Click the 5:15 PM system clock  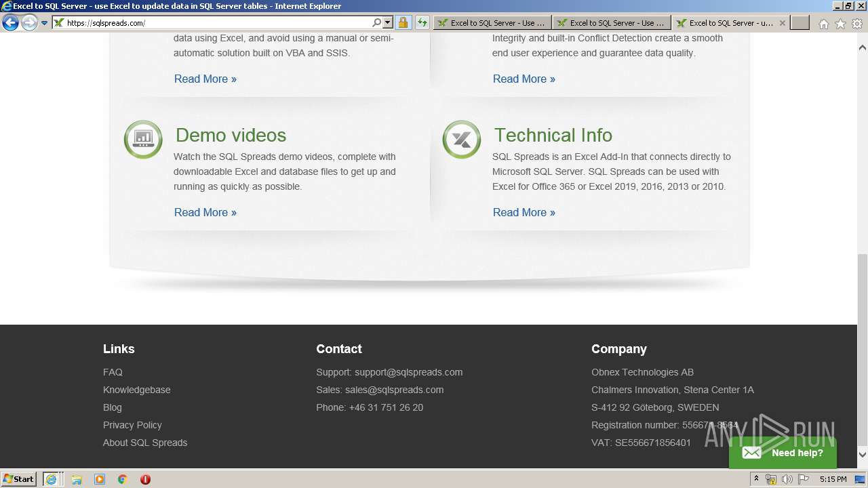[833, 479]
